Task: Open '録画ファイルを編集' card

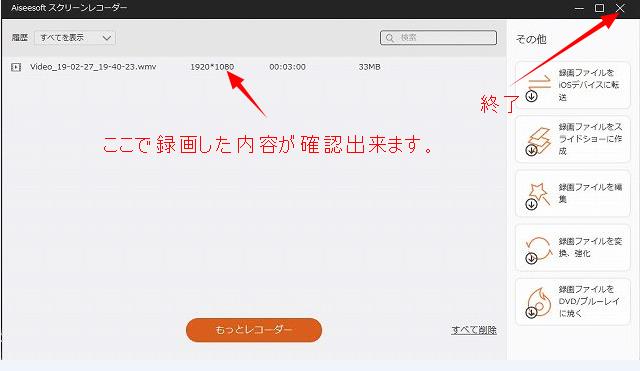Action: (573, 193)
